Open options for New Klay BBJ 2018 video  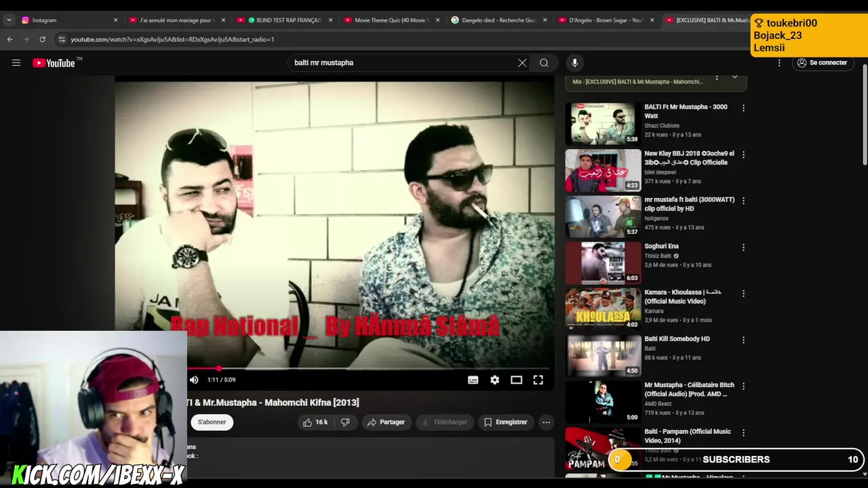(x=743, y=155)
